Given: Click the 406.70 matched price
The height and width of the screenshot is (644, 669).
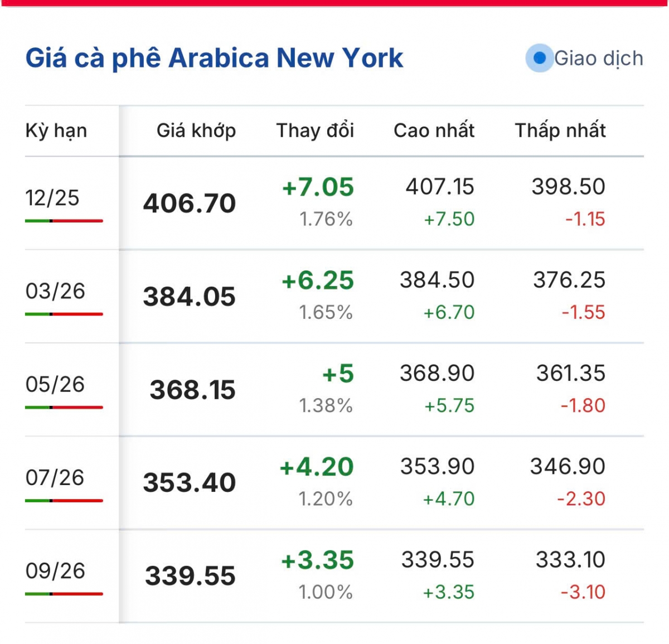Looking at the screenshot, I should tap(190, 204).
